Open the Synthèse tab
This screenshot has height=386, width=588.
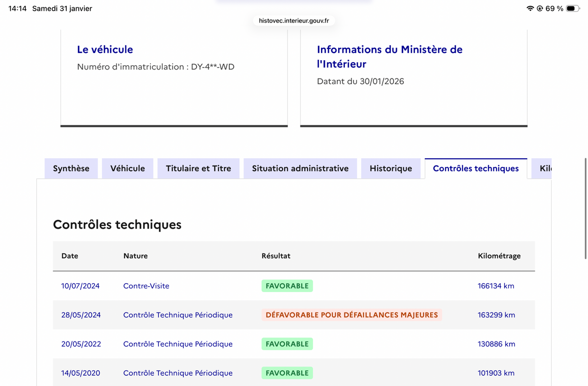[71, 169]
